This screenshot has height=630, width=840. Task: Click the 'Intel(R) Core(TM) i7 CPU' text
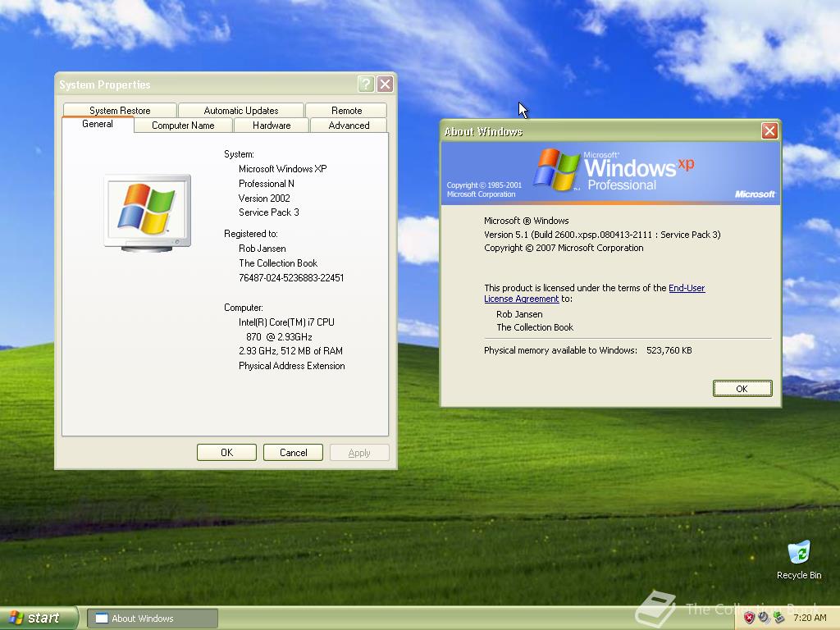(286, 322)
